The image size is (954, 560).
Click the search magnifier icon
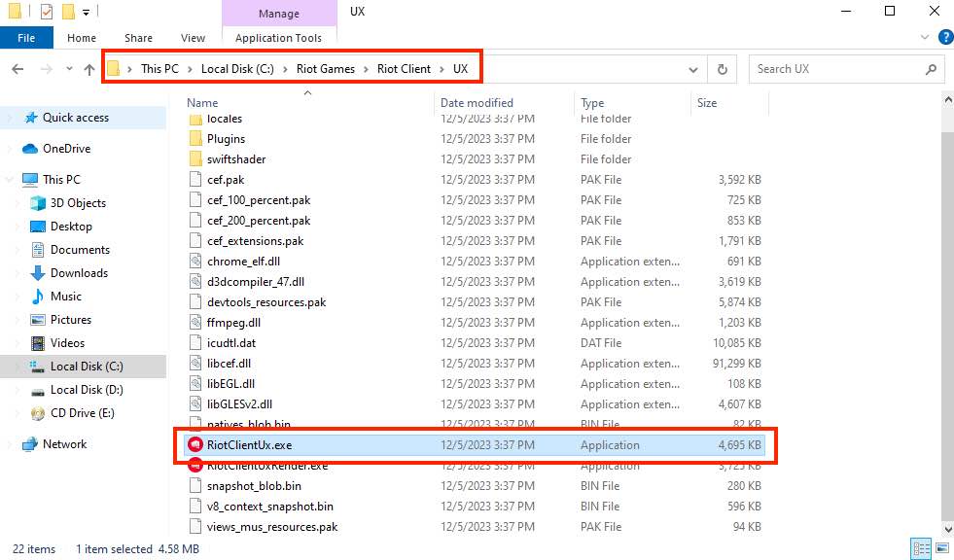pos(931,69)
